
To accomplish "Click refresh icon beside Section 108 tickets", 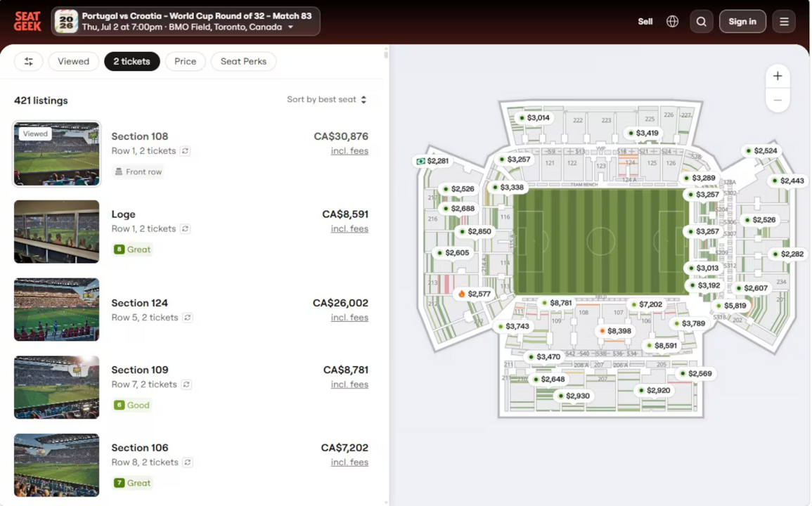I will coord(186,151).
